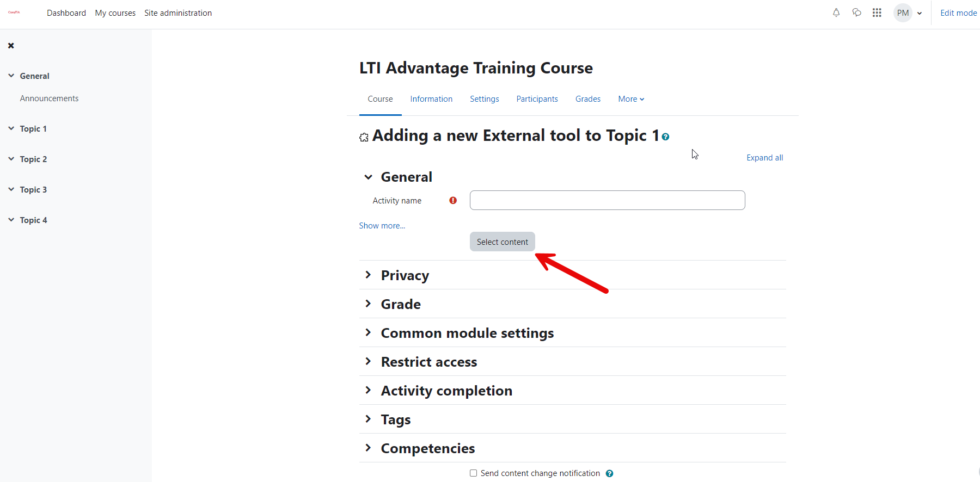Open the notifications bell icon
980x482 pixels.
(x=836, y=13)
